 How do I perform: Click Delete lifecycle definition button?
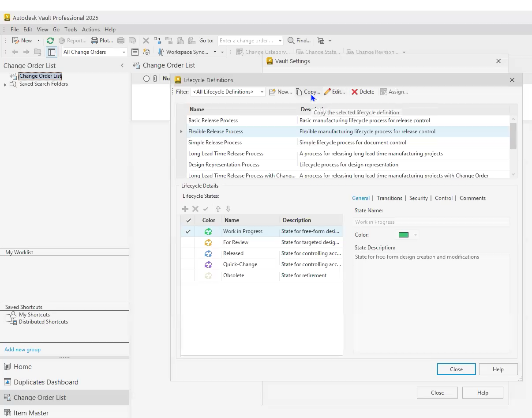pyautogui.click(x=363, y=92)
